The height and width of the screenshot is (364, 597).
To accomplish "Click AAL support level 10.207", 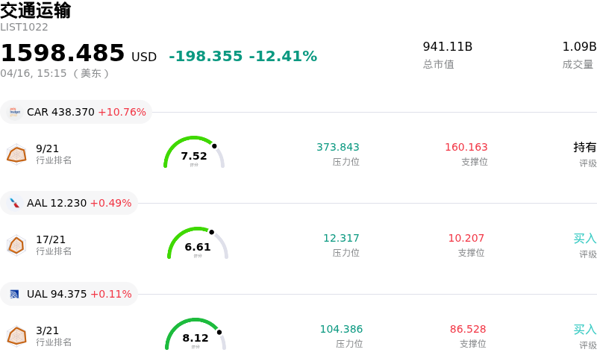I will [x=466, y=238].
